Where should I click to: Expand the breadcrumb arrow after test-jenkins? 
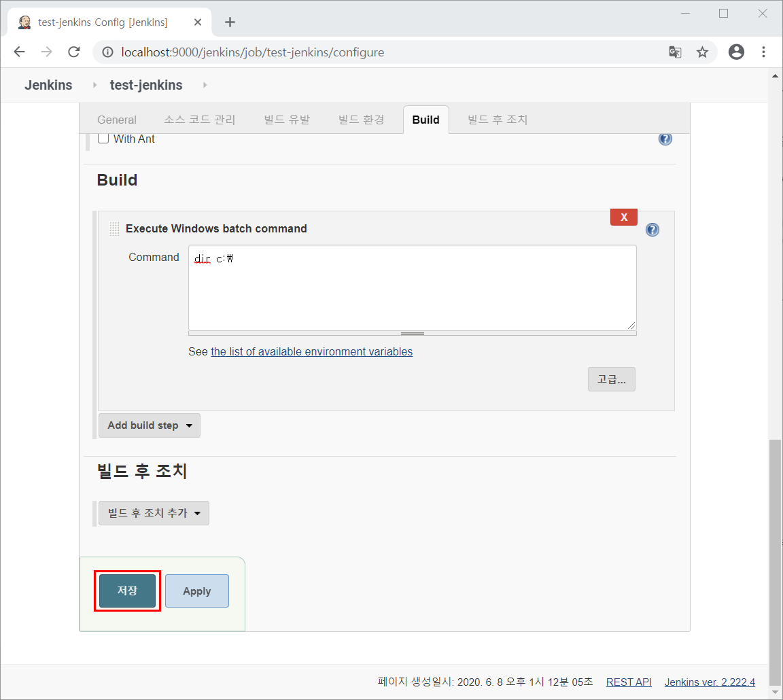(205, 86)
